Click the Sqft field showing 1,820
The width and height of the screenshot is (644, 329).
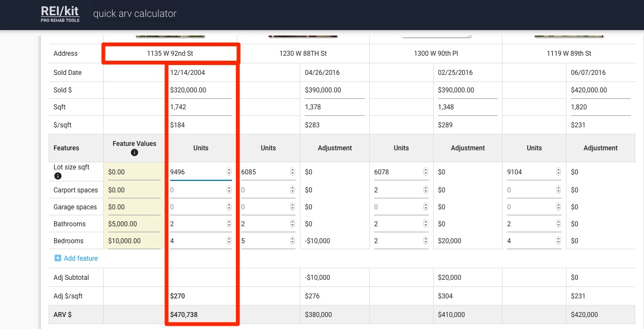584,107
